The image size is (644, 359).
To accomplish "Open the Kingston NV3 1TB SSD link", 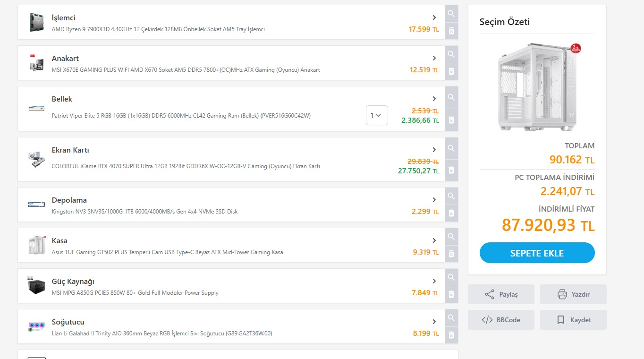I will coord(144,212).
